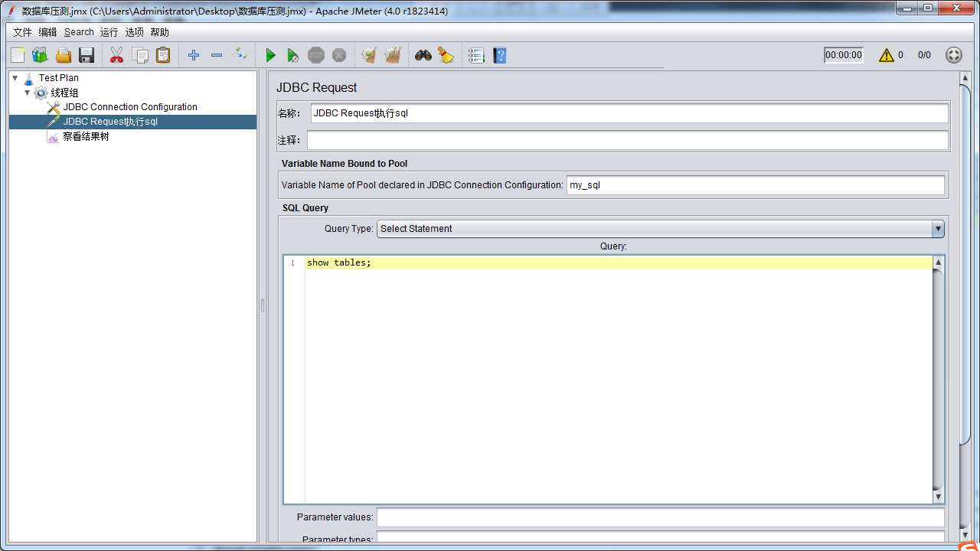This screenshot has height=551, width=980.
Task: Click query editor scrollbar up arrow
Action: 939,262
